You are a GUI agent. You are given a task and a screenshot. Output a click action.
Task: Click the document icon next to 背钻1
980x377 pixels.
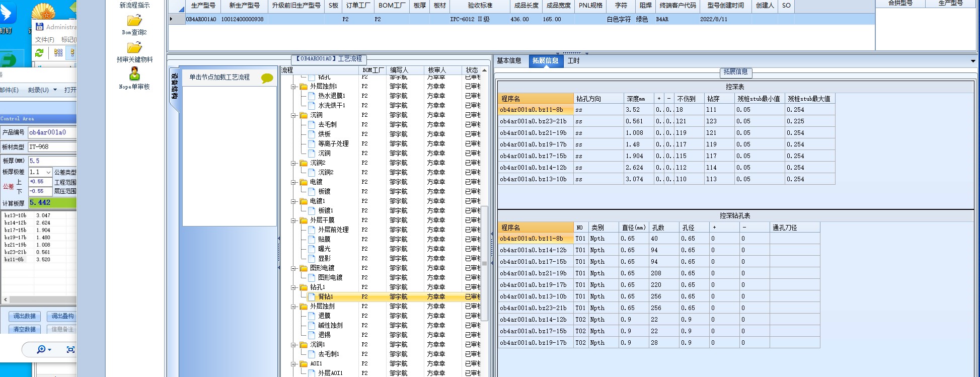pos(312,297)
